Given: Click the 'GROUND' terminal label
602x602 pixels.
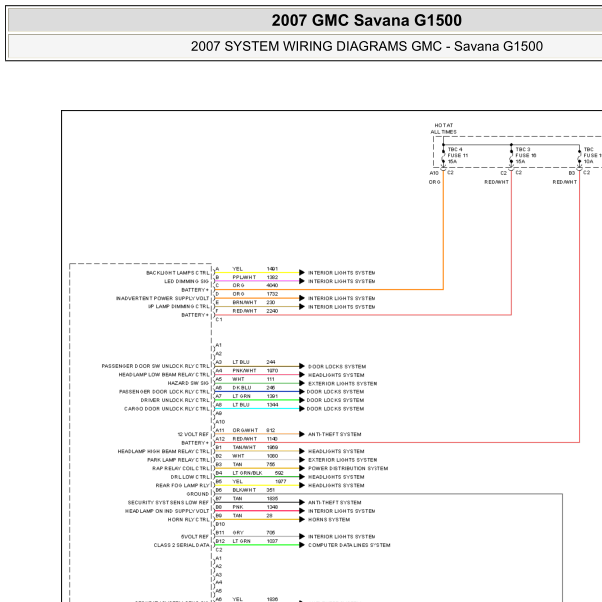Looking at the screenshot, I should [198, 494].
